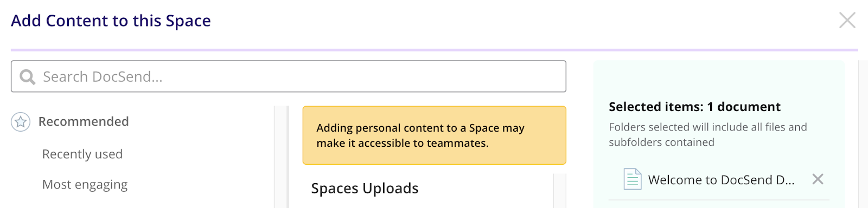Close the Add Content dialog

point(847,20)
